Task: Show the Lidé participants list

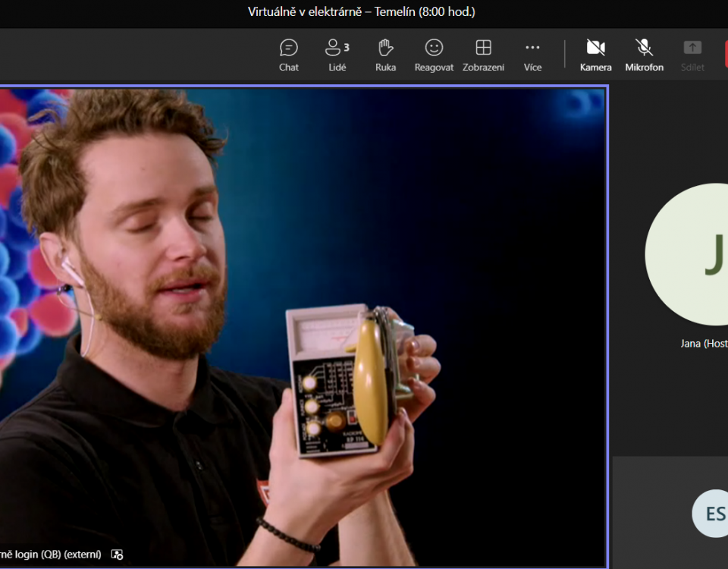Action: coord(337,55)
